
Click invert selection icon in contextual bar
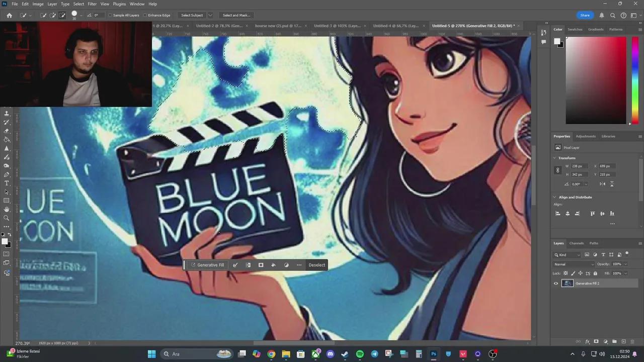pyautogui.click(x=248, y=265)
